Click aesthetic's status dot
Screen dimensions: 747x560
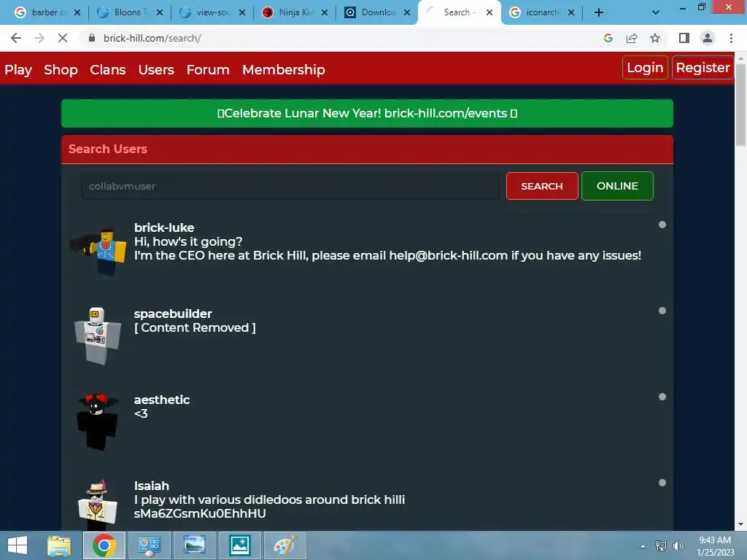tap(662, 397)
